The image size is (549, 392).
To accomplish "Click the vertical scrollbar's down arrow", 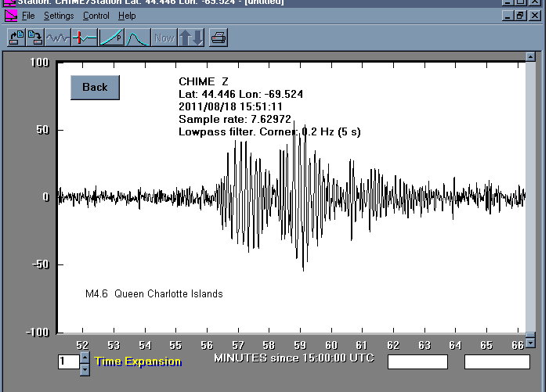I will point(530,343).
